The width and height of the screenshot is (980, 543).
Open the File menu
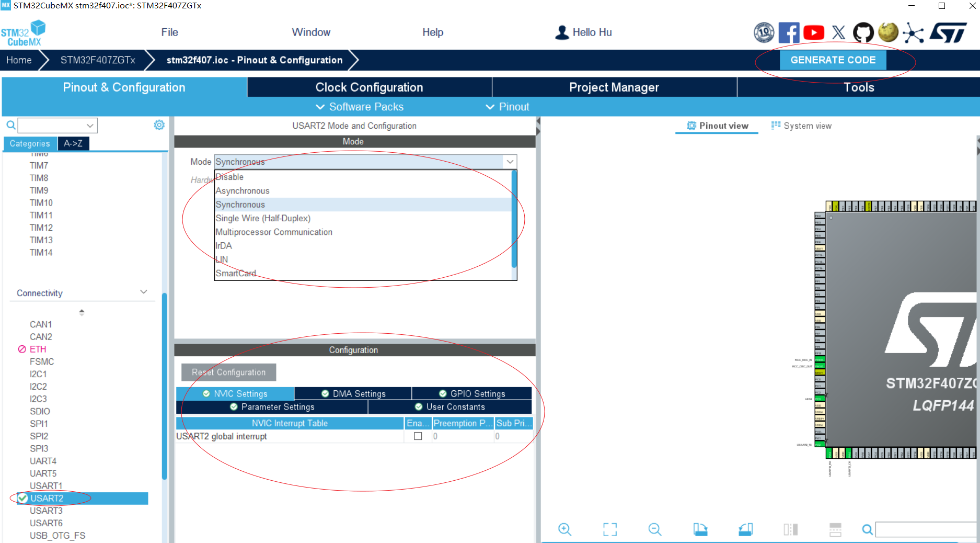pos(169,32)
